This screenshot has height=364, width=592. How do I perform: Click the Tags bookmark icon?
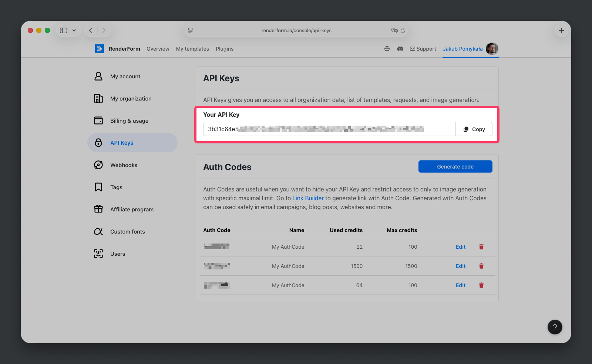click(x=98, y=187)
